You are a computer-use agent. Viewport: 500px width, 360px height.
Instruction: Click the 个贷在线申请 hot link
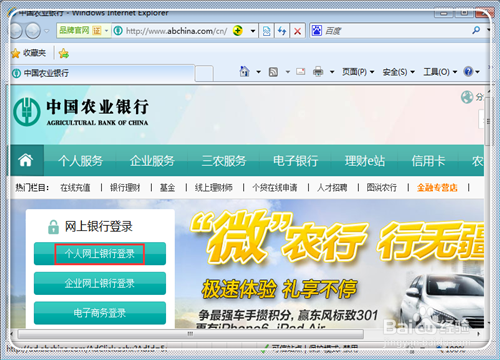(275, 188)
